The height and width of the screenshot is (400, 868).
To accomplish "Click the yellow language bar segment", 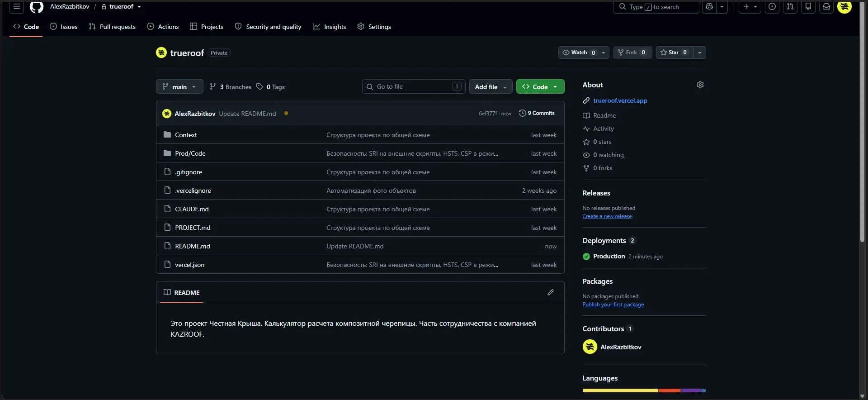I will coord(620,390).
